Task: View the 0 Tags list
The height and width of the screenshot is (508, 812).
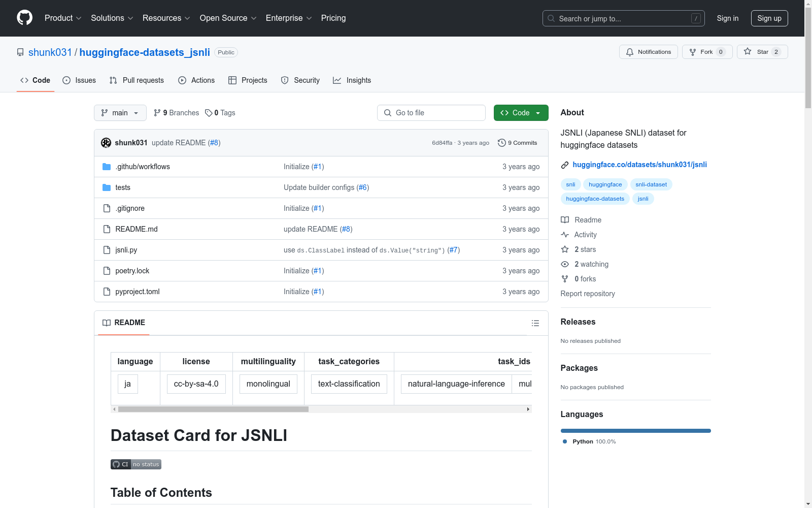Action: pyautogui.click(x=220, y=113)
